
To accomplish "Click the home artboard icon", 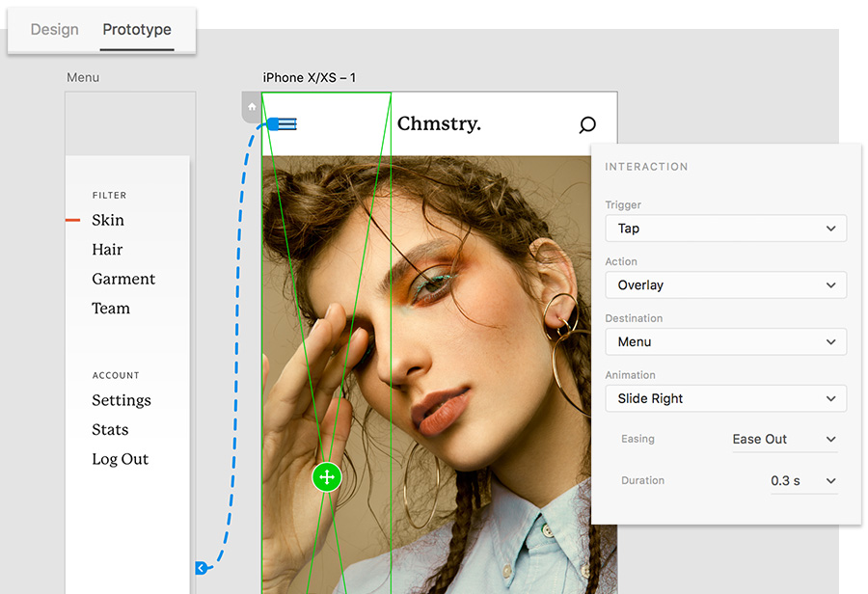I will click(252, 106).
